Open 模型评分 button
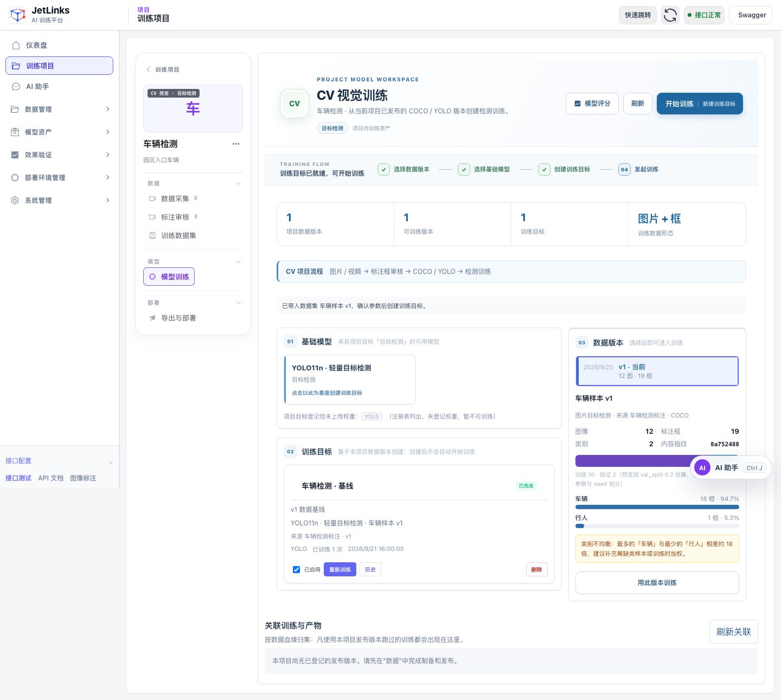 pyautogui.click(x=592, y=104)
